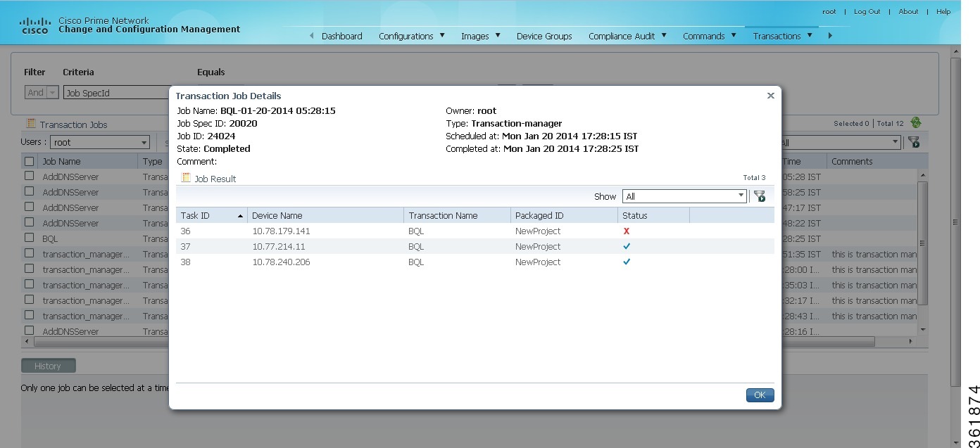Click the green check status for task 37
This screenshot has width=980, height=448.
(627, 246)
